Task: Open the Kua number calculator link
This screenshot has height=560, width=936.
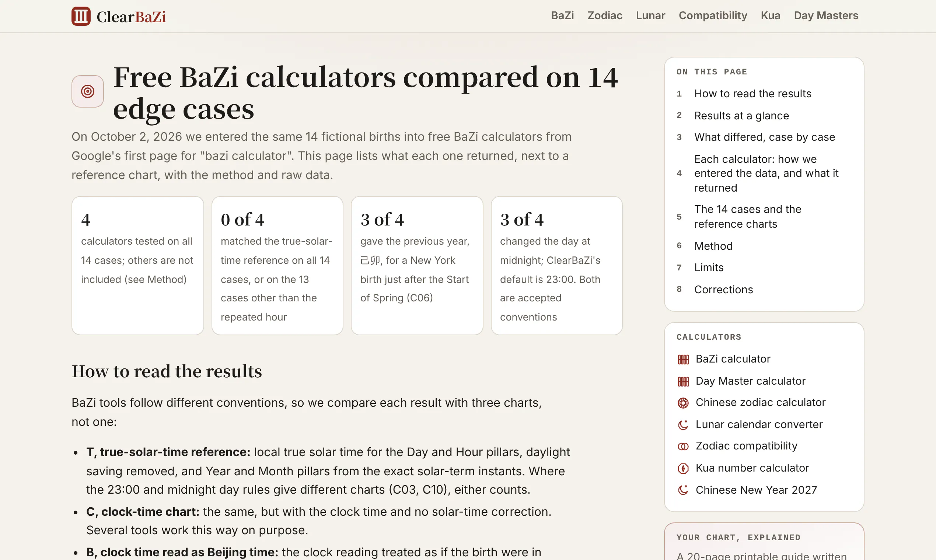Action: point(752,468)
